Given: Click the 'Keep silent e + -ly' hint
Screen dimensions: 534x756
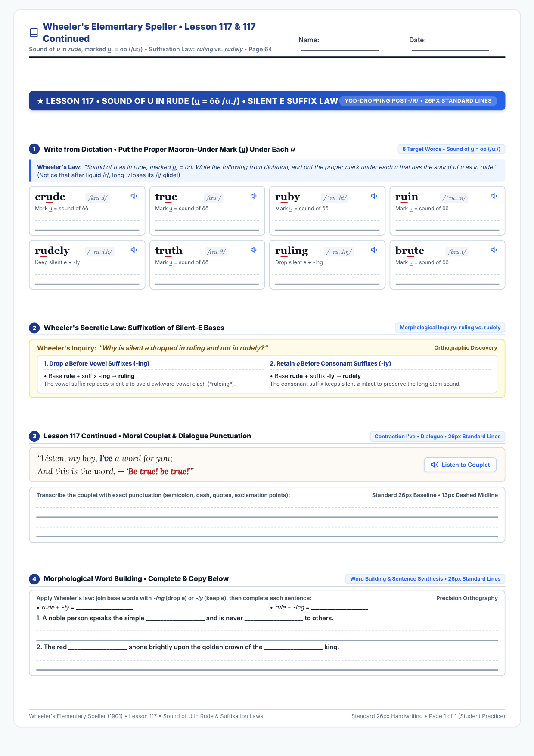Looking at the screenshot, I should 57,262.
